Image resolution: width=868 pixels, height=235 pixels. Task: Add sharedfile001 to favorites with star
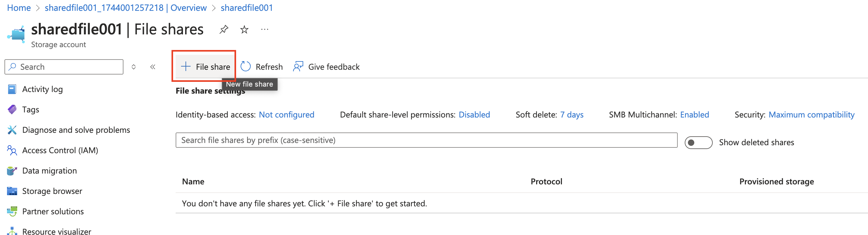coord(244,30)
